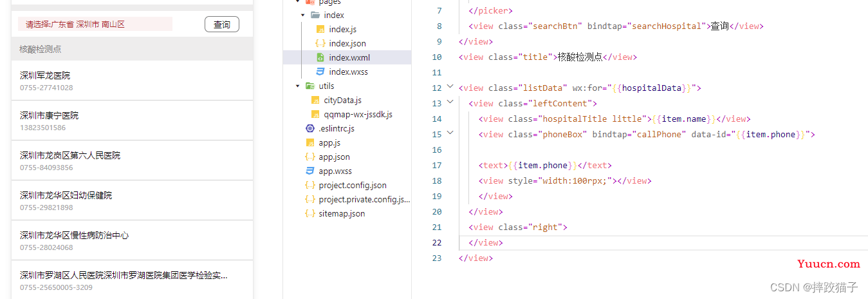The width and height of the screenshot is (868, 299).
Task: Click the 查询 search button
Action: [222, 24]
